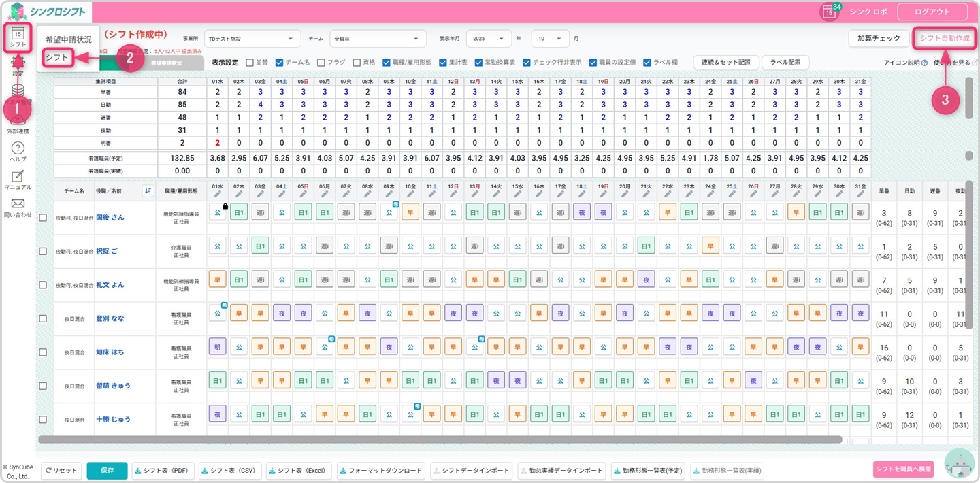980x483 pixels.
Task: Click the horizontal scrollbar below the shift table
Action: (440, 439)
